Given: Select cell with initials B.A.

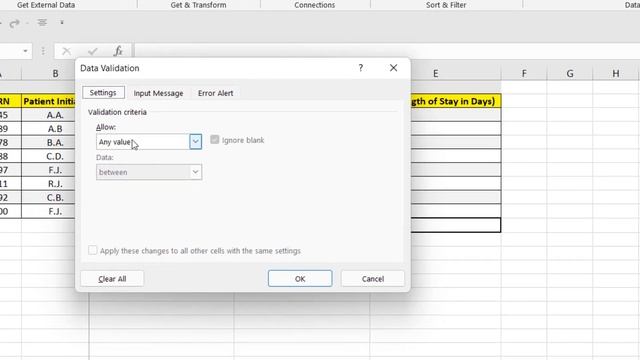Looking at the screenshot, I should 49,142.
